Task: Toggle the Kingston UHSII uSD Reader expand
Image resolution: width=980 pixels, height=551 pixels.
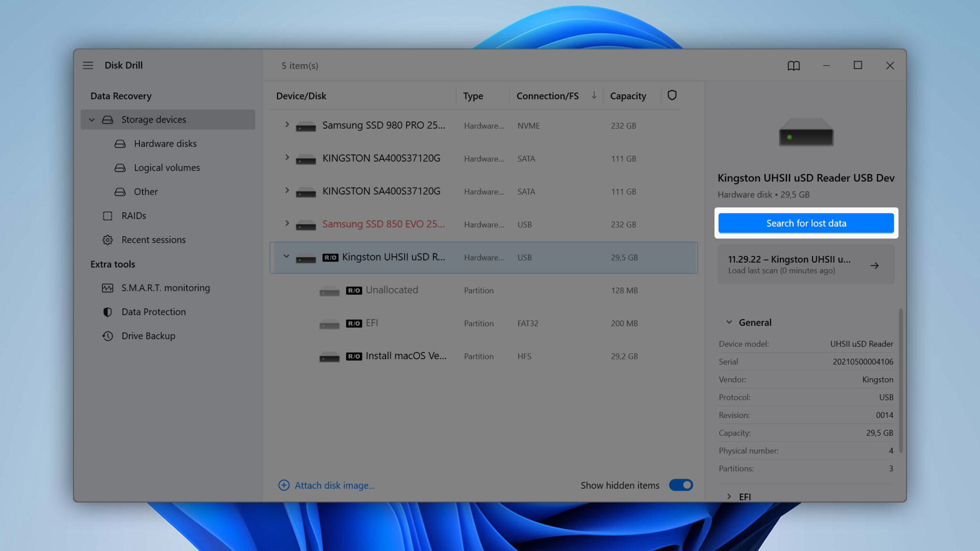Action: [286, 256]
